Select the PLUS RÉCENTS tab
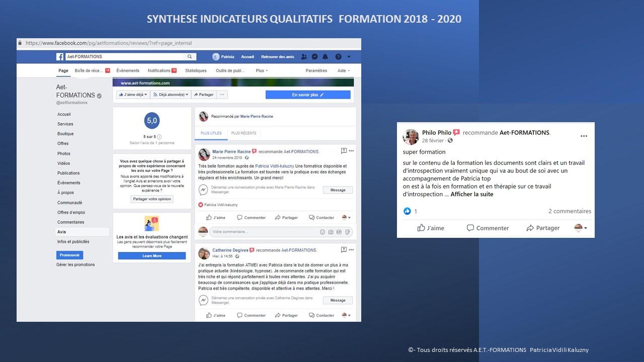 pos(244,133)
